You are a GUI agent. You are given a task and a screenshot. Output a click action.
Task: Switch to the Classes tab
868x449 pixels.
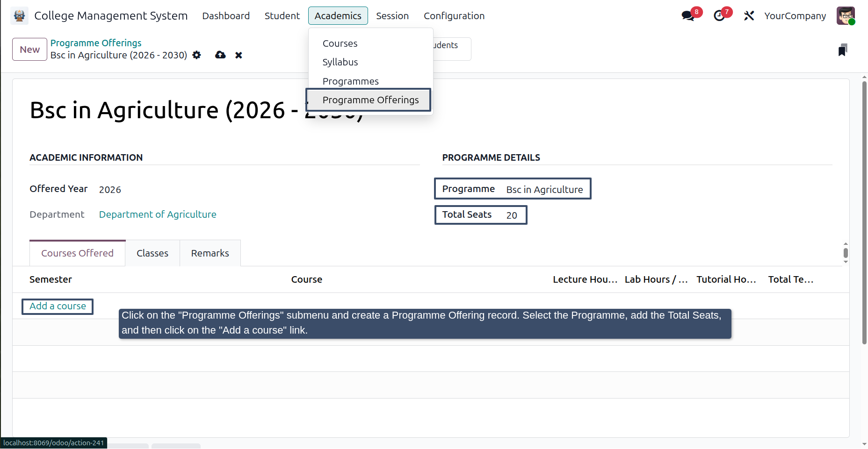click(x=152, y=253)
